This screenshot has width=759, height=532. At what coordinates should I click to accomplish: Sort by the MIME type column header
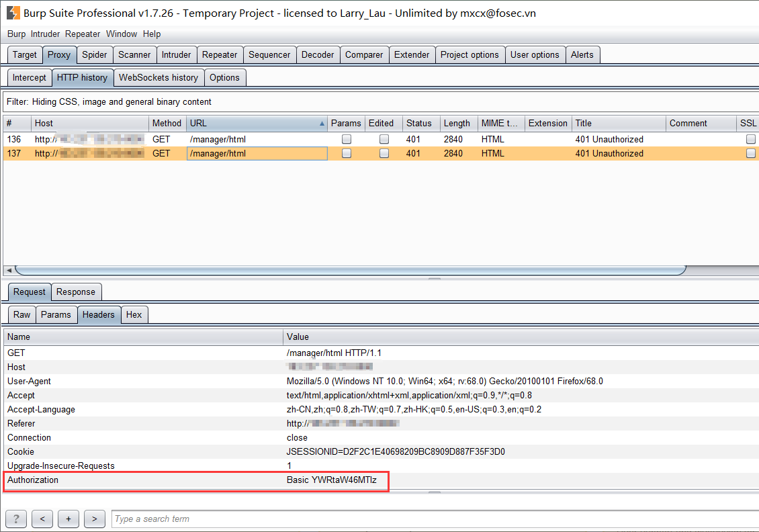click(501, 124)
